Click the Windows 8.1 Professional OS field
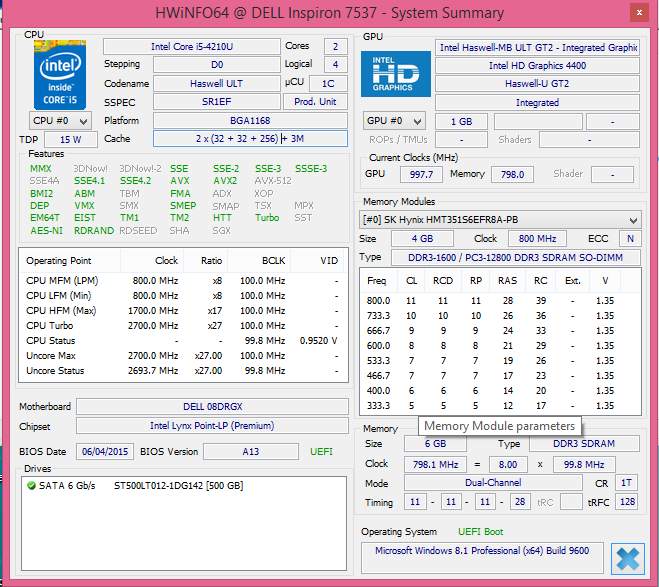 (x=483, y=551)
